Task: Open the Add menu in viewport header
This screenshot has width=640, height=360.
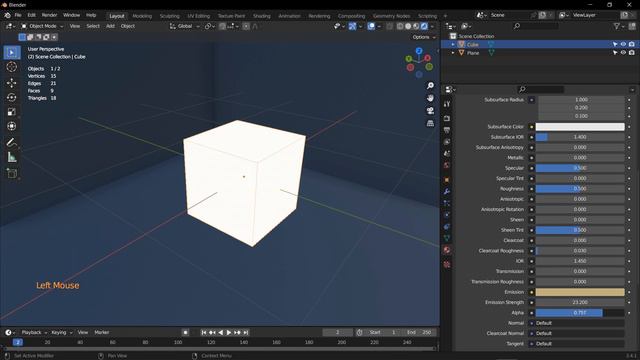Action: [x=110, y=26]
